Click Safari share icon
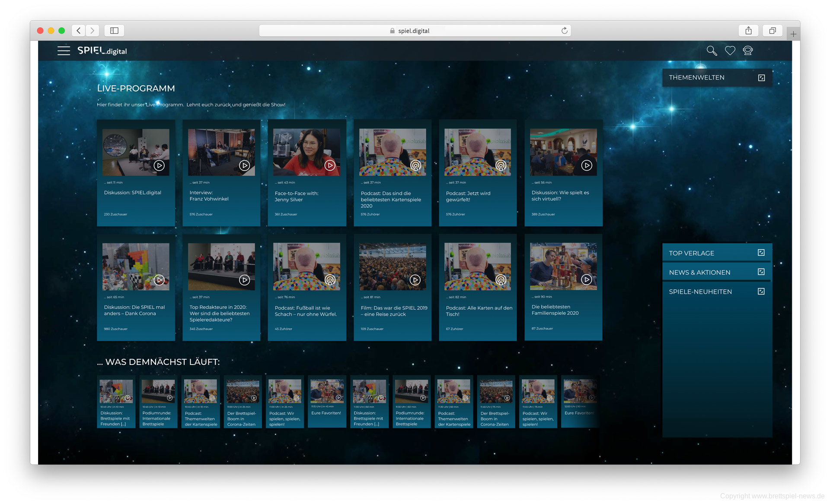The height and width of the screenshot is (504, 830). [x=748, y=31]
